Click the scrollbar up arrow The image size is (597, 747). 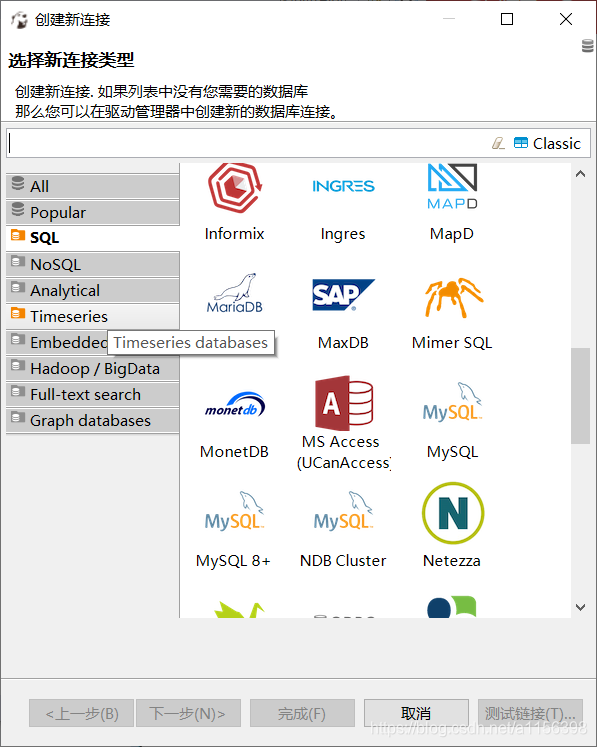click(x=580, y=174)
